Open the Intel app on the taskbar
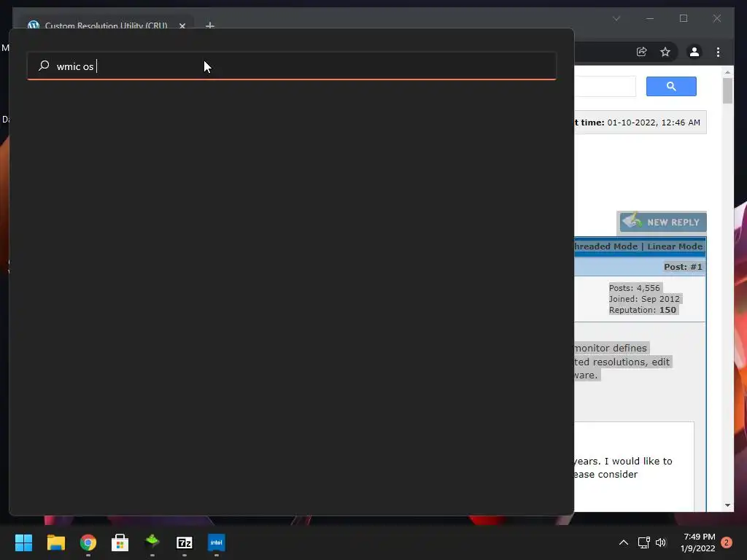 pyautogui.click(x=216, y=542)
